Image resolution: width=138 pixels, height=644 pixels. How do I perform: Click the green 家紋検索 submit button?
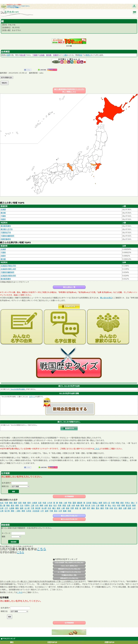click(x=14, y=542)
